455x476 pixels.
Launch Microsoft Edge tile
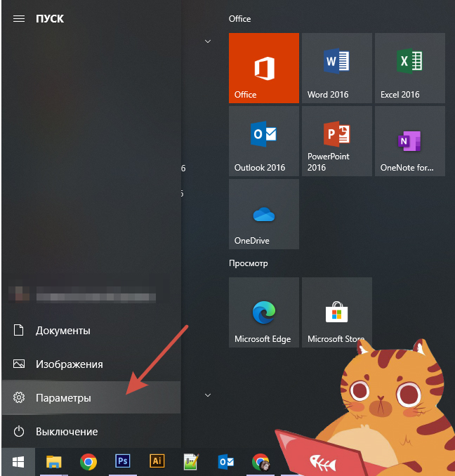coord(263,312)
